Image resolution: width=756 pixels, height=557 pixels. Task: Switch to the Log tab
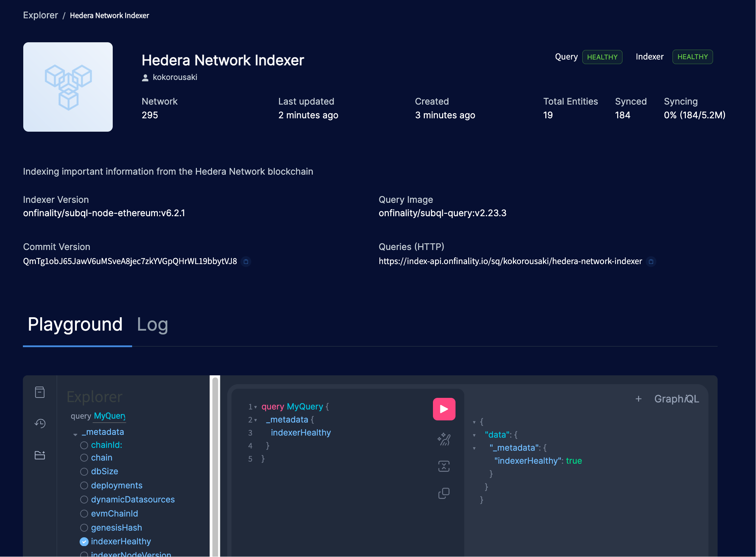pos(152,324)
